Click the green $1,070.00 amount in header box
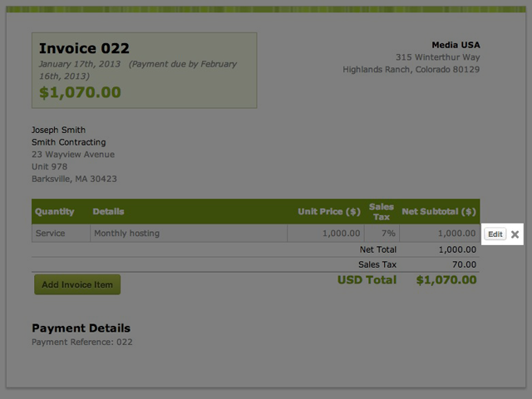 coord(80,91)
